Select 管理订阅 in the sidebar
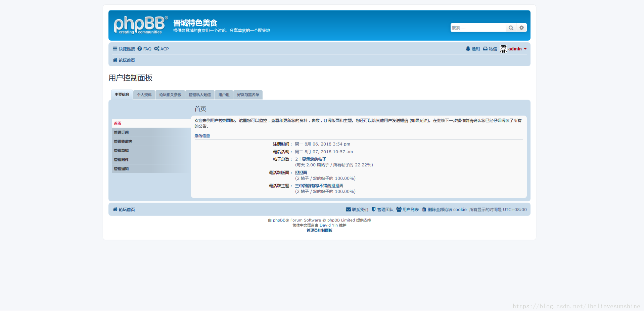Viewport: 644px width, 313px height. pyautogui.click(x=121, y=132)
